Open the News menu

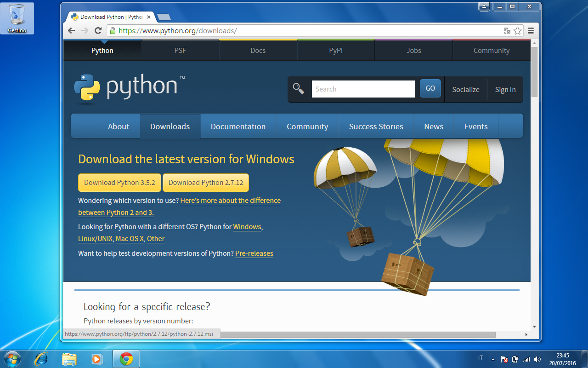(x=434, y=126)
